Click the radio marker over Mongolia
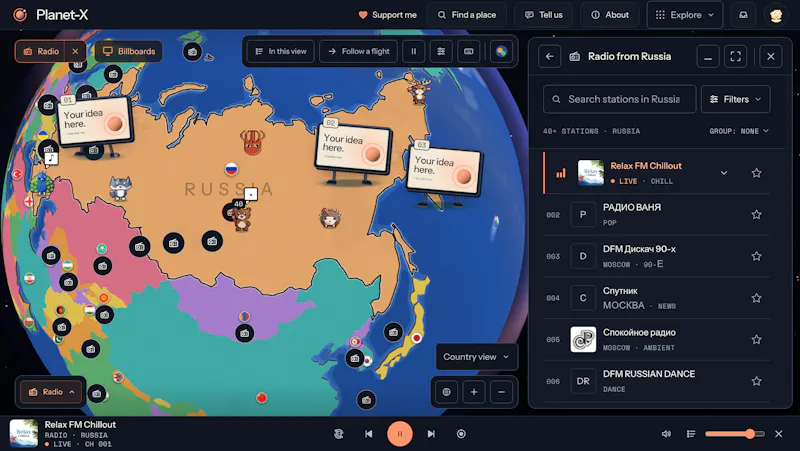The width and height of the screenshot is (800, 451). [244, 333]
